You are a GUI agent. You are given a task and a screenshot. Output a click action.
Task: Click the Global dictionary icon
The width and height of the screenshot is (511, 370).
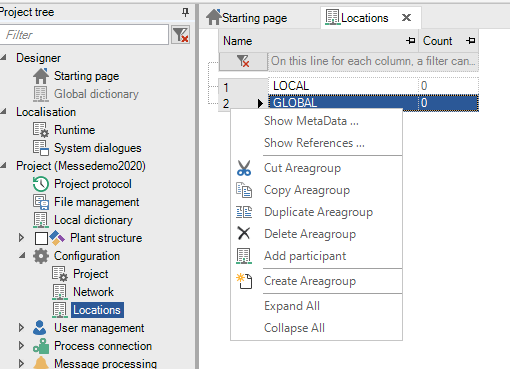[x=41, y=94]
